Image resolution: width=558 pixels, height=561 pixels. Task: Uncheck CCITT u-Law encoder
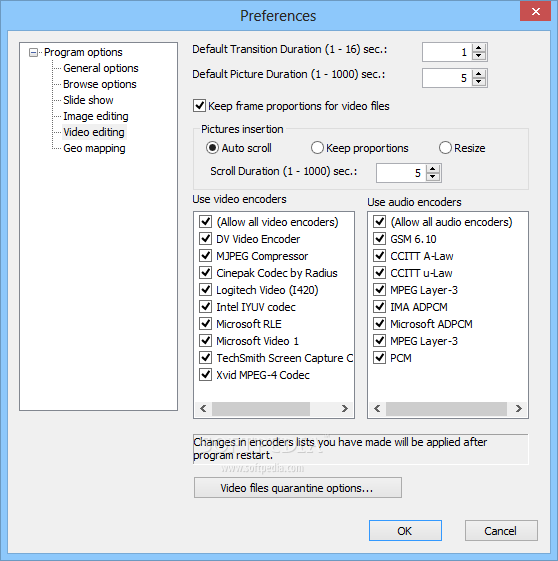[x=379, y=273]
